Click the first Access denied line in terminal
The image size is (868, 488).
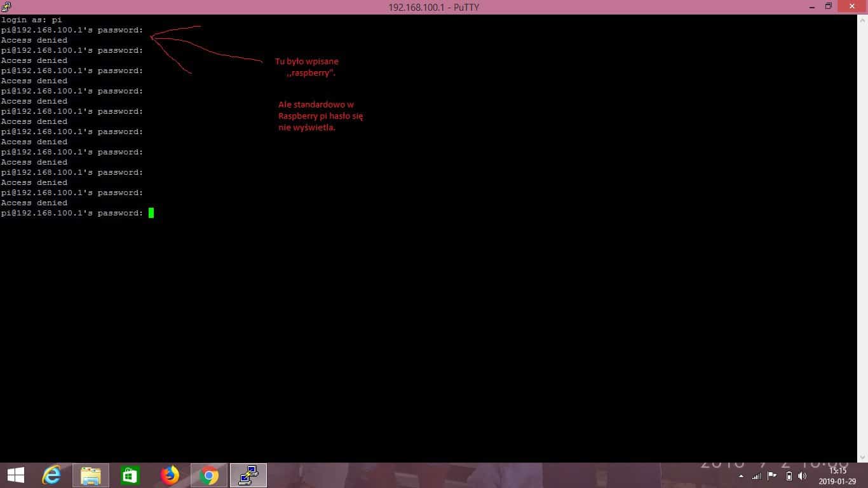34,40
